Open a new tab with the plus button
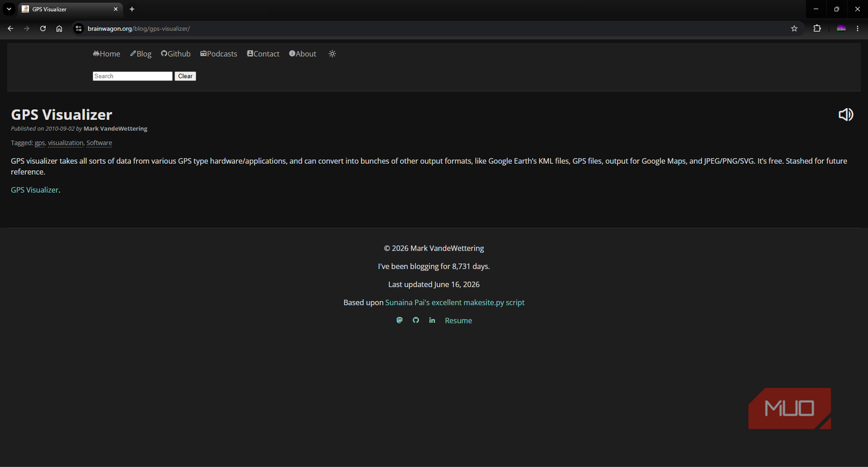 132,9
